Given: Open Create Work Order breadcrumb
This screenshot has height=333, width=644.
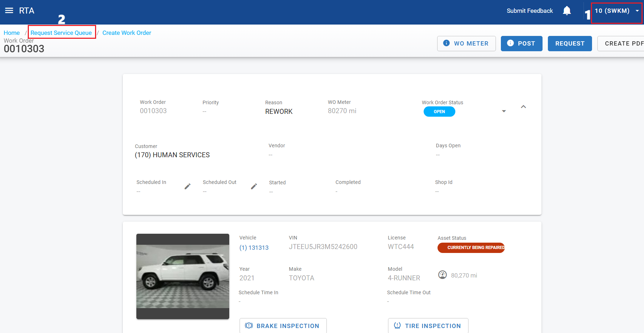Looking at the screenshot, I should pyautogui.click(x=127, y=33).
